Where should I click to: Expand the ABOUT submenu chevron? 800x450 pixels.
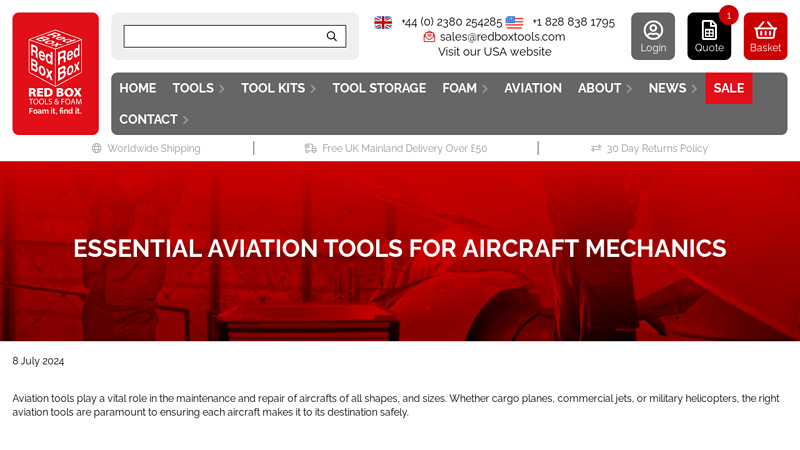(629, 89)
